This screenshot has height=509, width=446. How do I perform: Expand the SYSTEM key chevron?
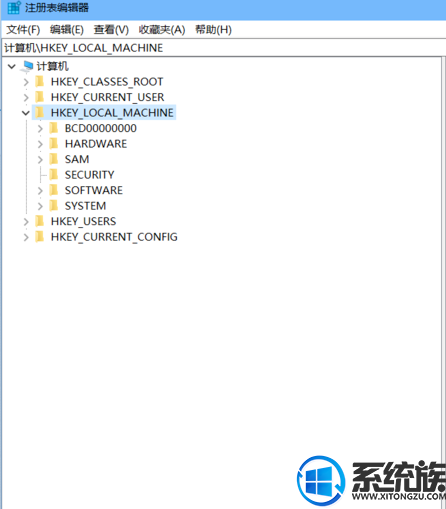pyautogui.click(x=40, y=206)
